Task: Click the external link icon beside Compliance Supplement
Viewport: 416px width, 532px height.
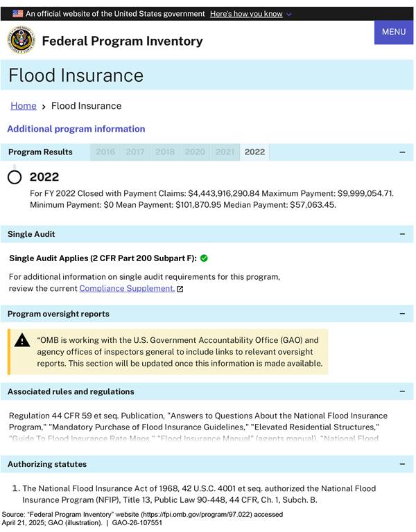Action: click(180, 289)
